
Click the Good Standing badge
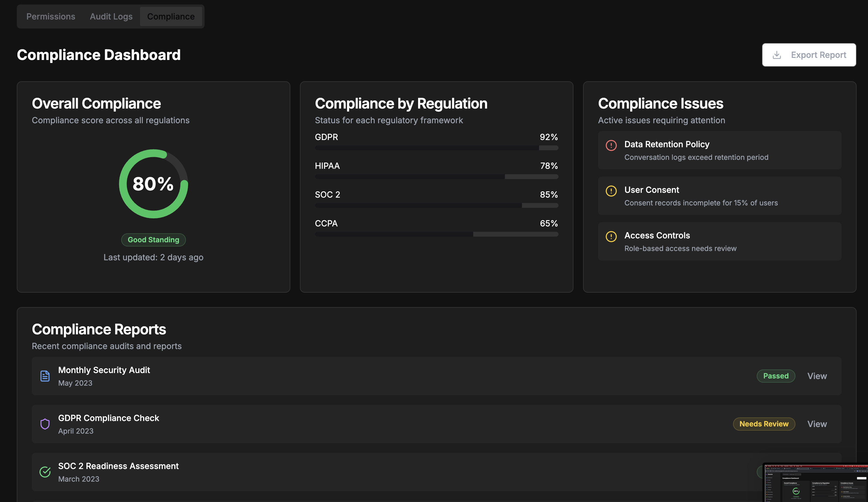click(x=154, y=240)
